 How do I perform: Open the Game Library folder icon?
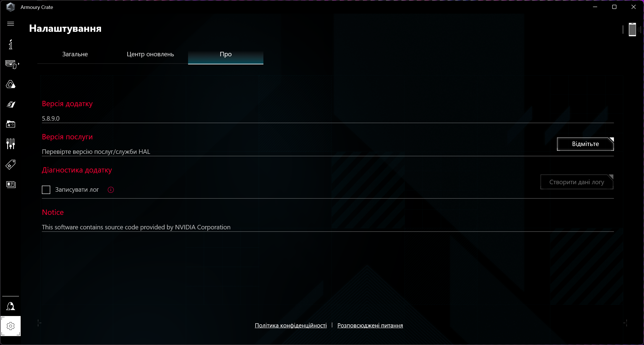tap(11, 124)
